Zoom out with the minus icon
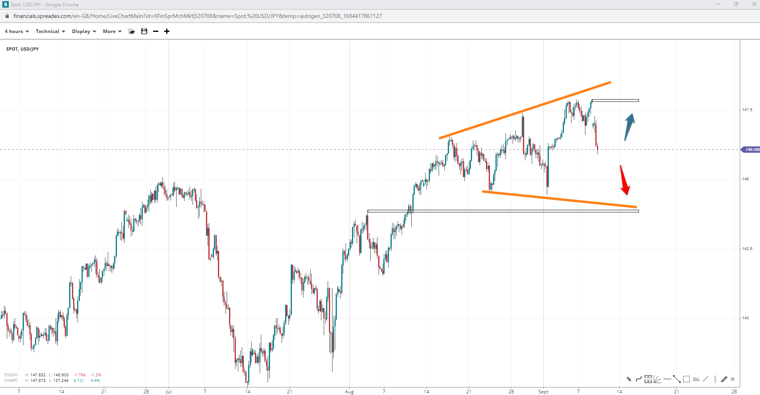 pyautogui.click(x=156, y=31)
